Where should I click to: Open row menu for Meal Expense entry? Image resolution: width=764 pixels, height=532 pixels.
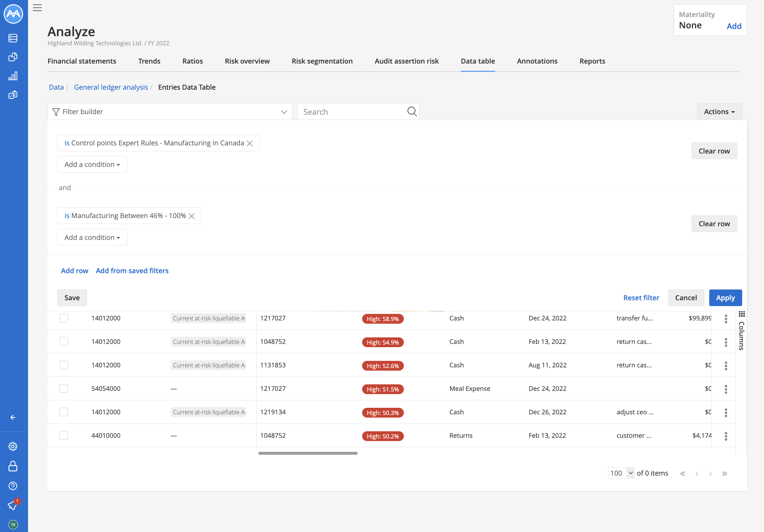pos(726,389)
